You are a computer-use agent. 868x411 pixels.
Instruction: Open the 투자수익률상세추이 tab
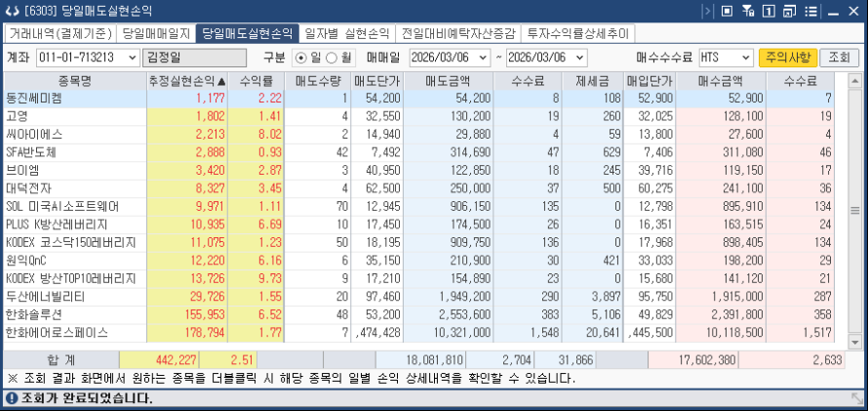(578, 34)
